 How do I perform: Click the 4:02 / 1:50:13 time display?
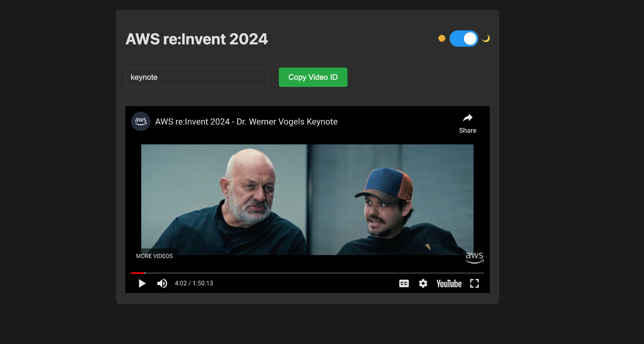[x=194, y=284]
